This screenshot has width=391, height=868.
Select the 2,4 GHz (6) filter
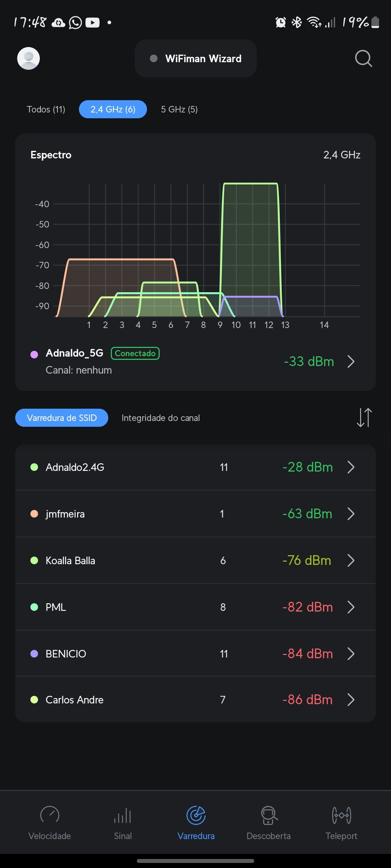point(113,109)
